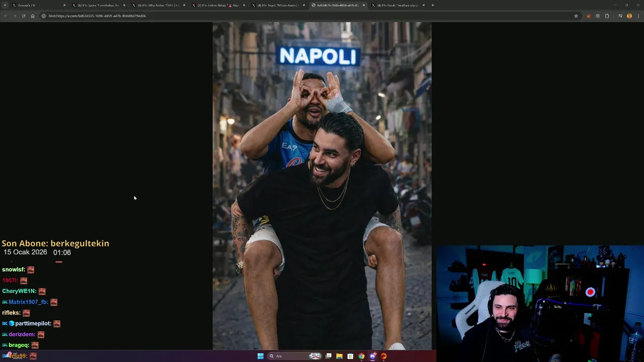Viewport: 644px width, 362px height.
Task: Click the parttimepilot chat username
Action: tap(33, 323)
